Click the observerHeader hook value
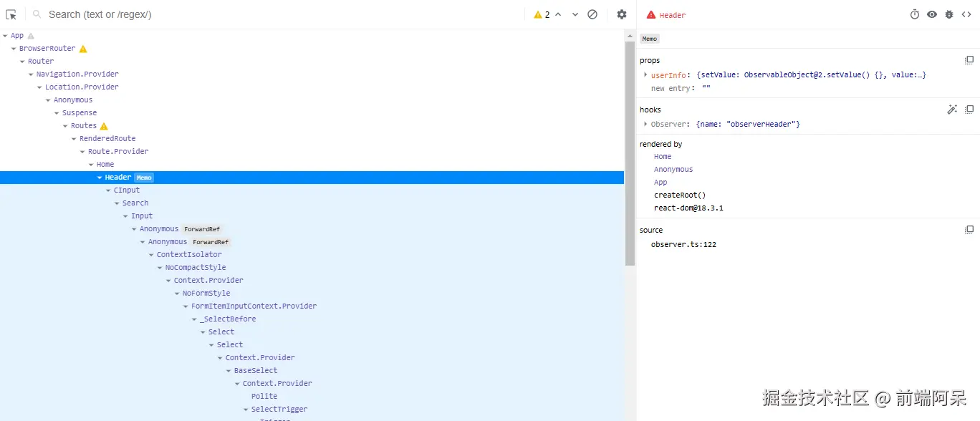The height and width of the screenshot is (421, 980). coord(748,124)
